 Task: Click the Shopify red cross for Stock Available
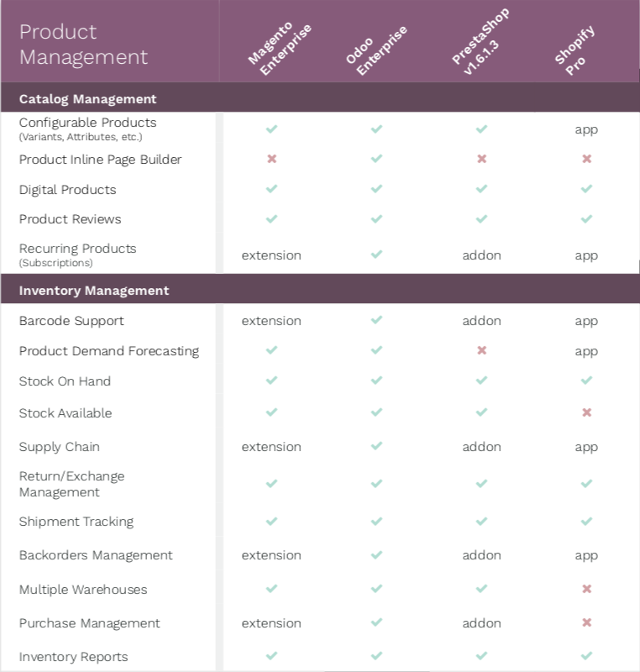[586, 412]
